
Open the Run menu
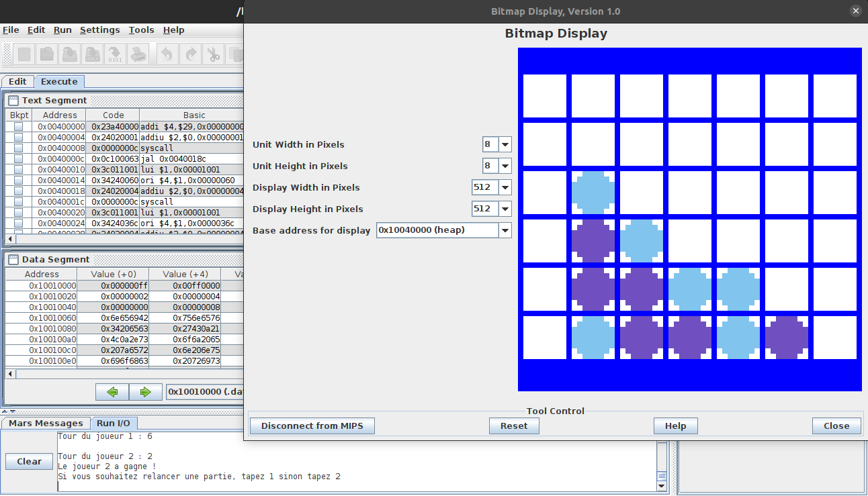pos(62,30)
